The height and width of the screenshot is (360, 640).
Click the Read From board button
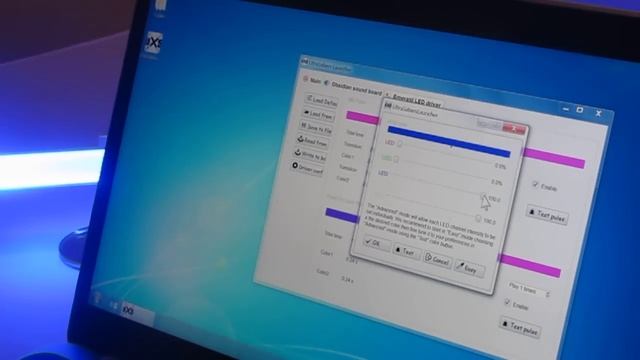pos(313,141)
